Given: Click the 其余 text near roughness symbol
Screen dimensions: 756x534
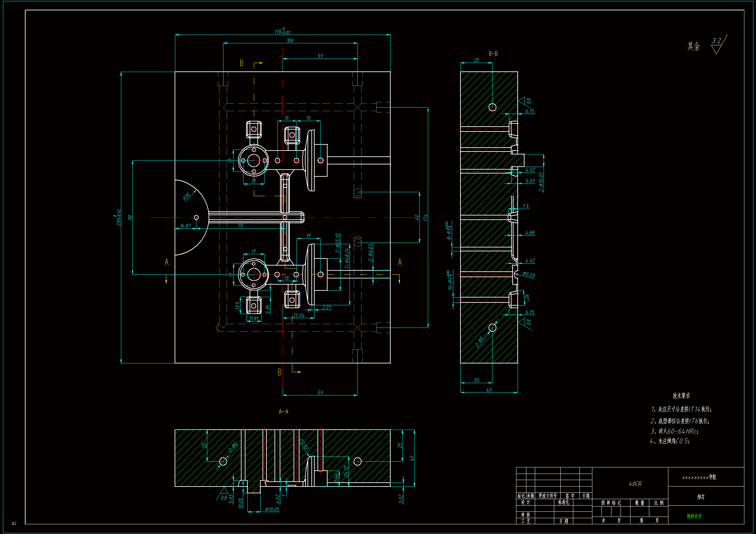Looking at the screenshot, I should 694,47.
